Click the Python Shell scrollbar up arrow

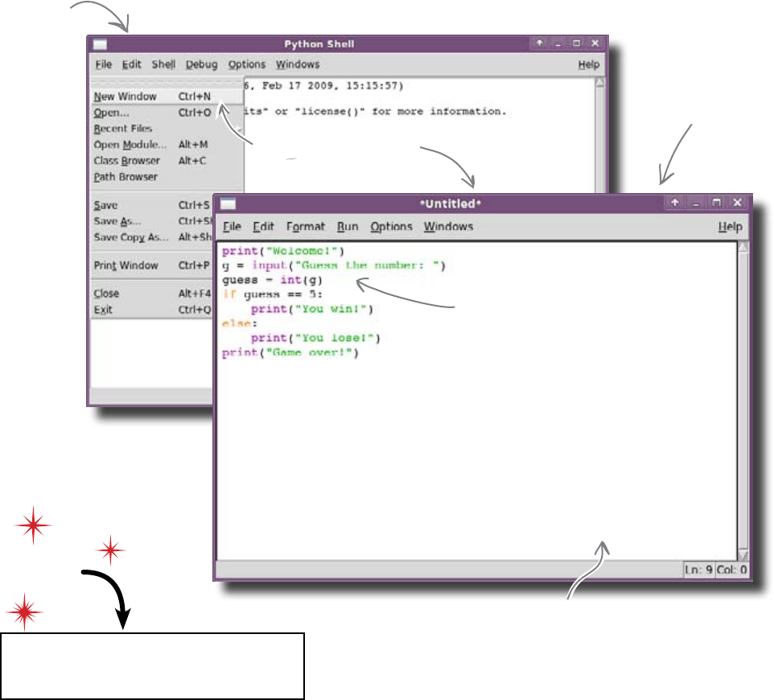599,83
